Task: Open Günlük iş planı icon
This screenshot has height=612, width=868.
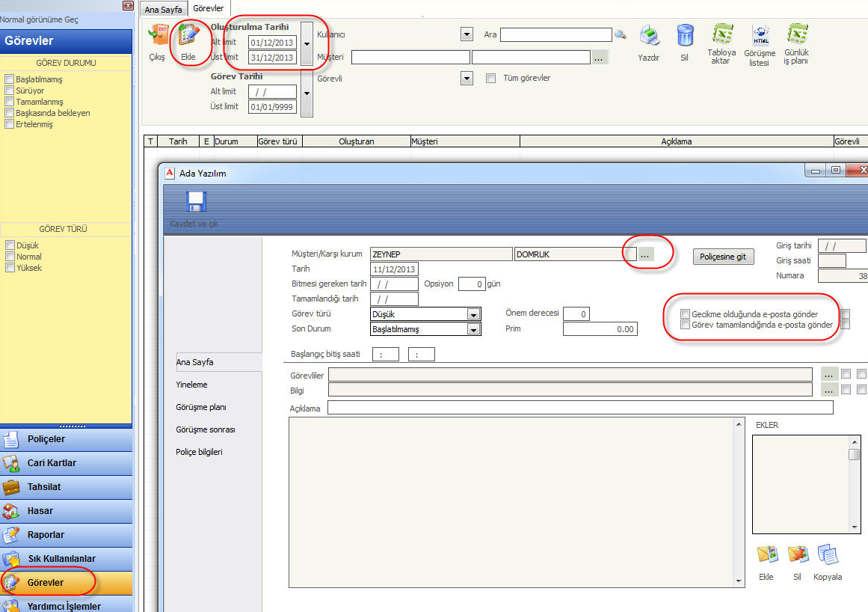Action: [x=795, y=36]
